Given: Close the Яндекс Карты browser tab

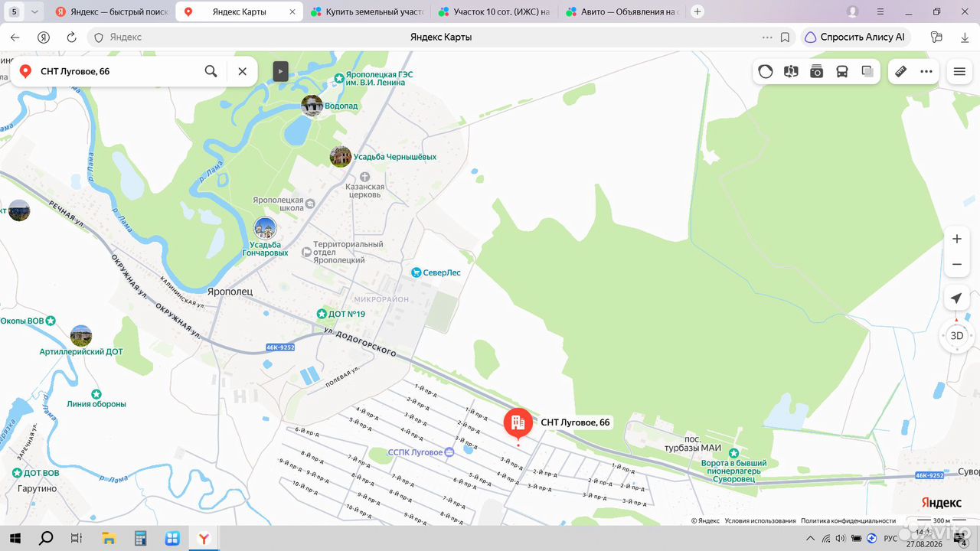Looking at the screenshot, I should [x=292, y=12].
